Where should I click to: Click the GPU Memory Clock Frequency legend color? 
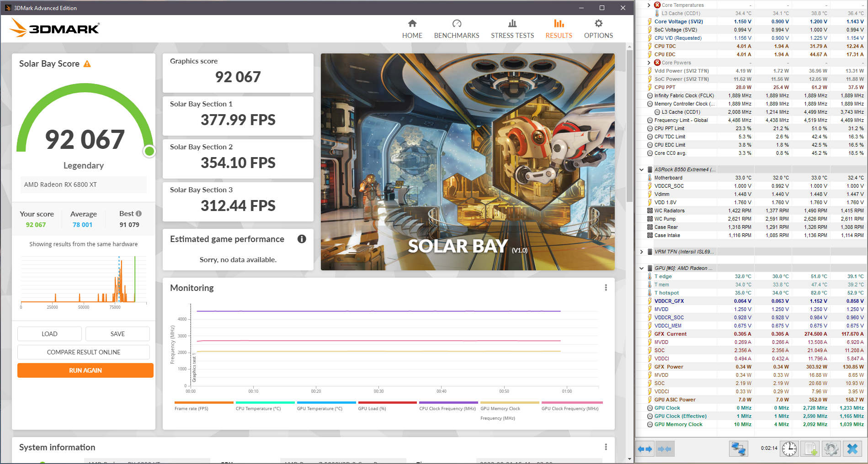510,403
